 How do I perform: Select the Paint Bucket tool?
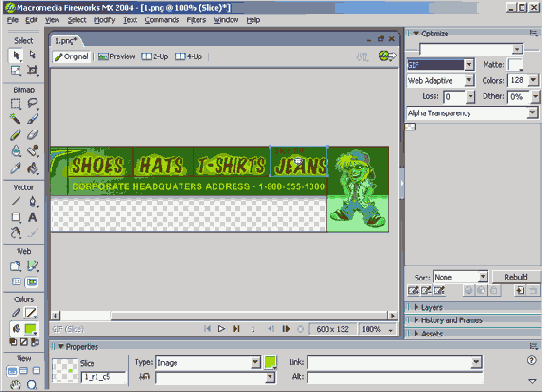click(32, 168)
